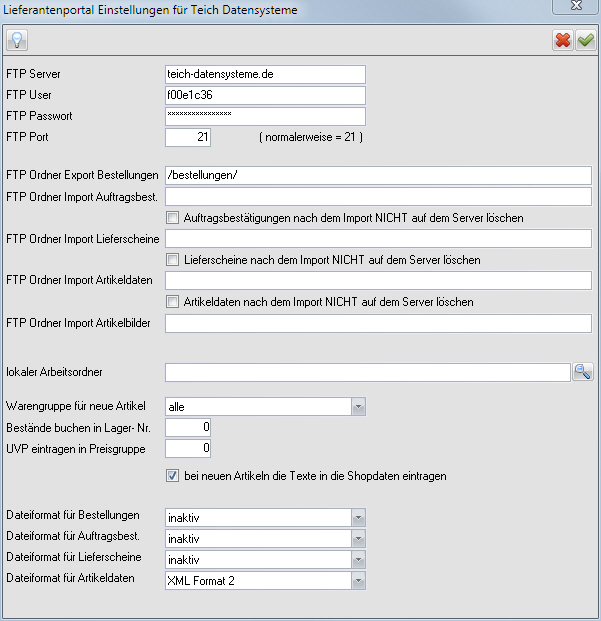
Task: Open Dateiformat für Auftragsbest. dropdown
Action: point(358,539)
